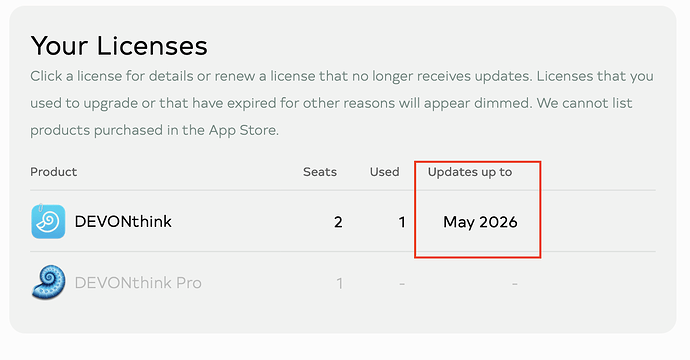Select the May 2026 update date

tap(480, 222)
